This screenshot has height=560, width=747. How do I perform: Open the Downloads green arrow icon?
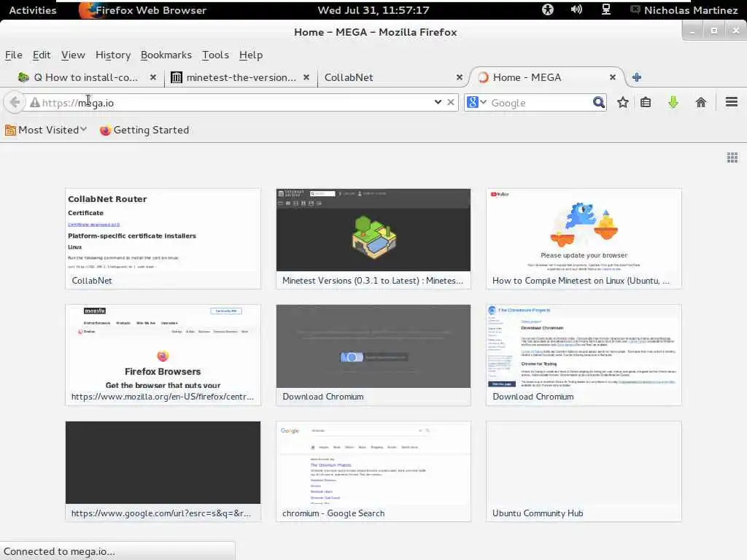click(673, 102)
